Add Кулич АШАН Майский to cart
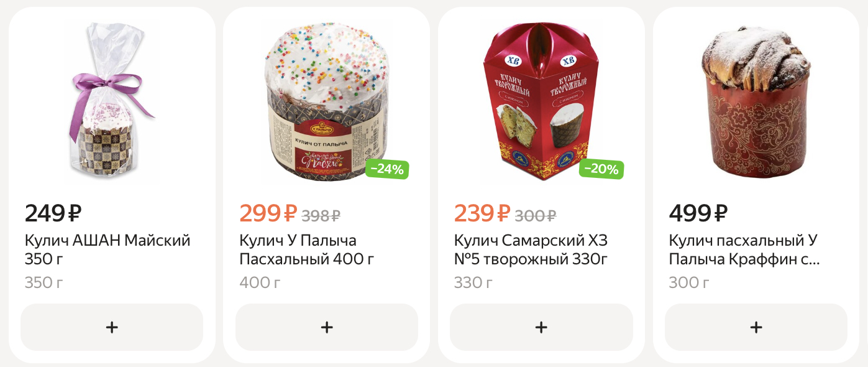The image size is (868, 367). pos(112,327)
